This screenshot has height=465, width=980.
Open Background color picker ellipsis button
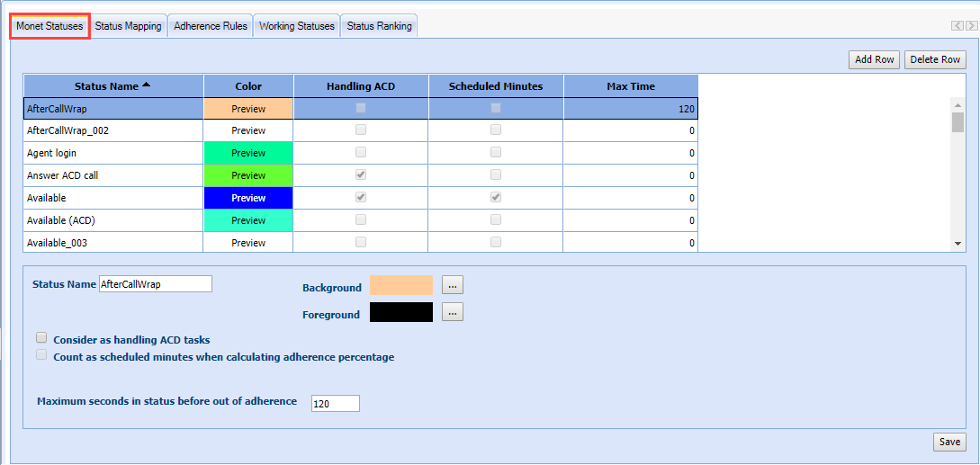coord(453,285)
